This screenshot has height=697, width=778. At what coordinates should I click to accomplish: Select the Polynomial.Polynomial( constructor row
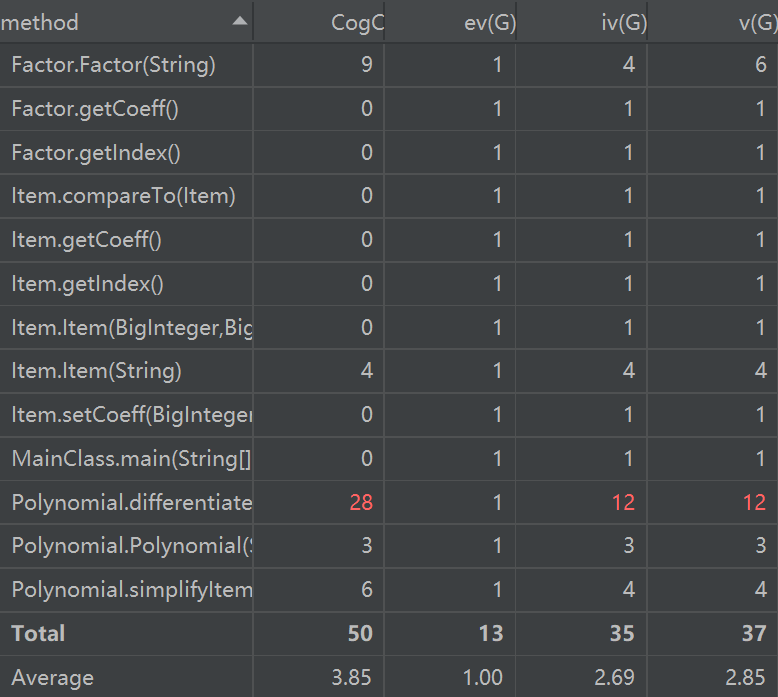(389, 546)
